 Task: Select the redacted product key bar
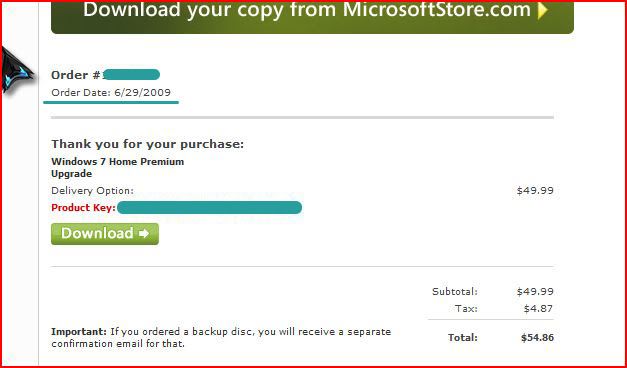[209, 208]
